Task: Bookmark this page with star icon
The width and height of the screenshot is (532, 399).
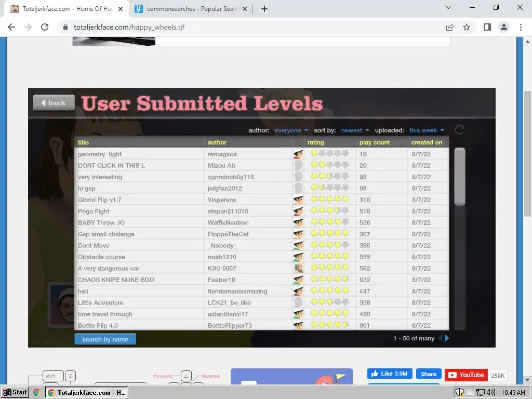Action: 467,27
